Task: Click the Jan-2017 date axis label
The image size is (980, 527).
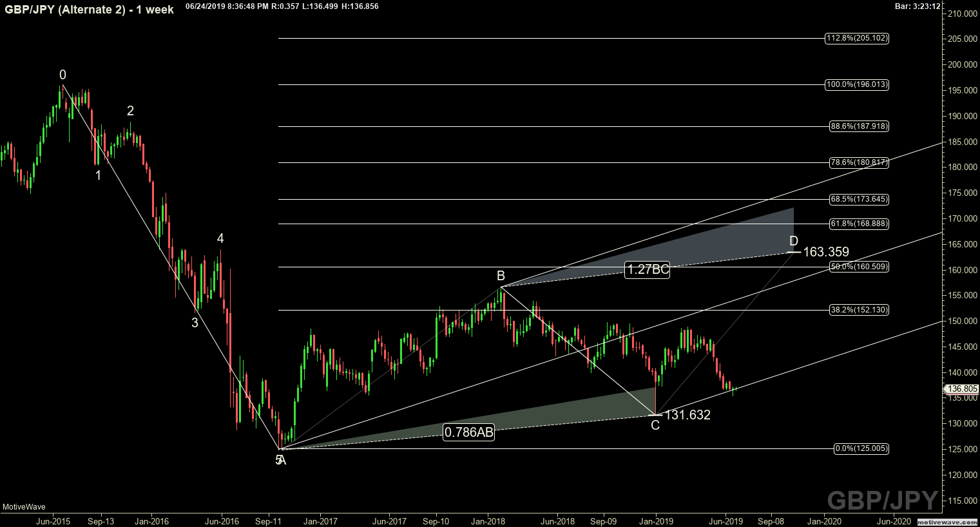Action: [320, 521]
